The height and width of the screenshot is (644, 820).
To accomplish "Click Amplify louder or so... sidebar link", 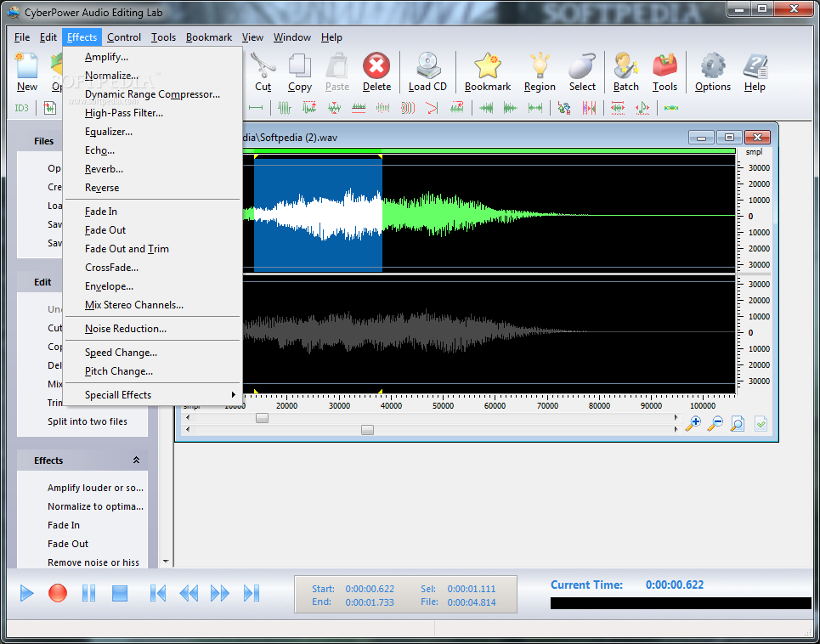I will click(95, 488).
